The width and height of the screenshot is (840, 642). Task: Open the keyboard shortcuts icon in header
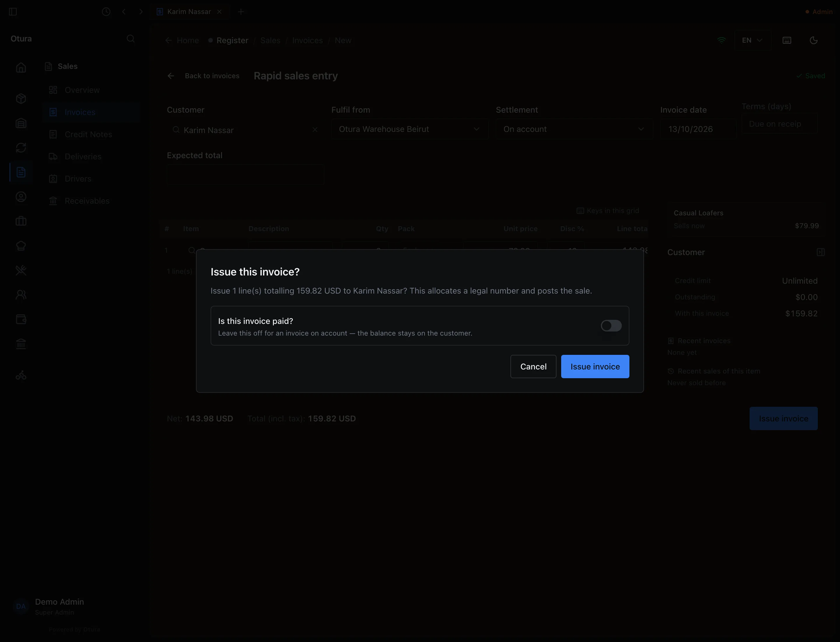tap(787, 40)
